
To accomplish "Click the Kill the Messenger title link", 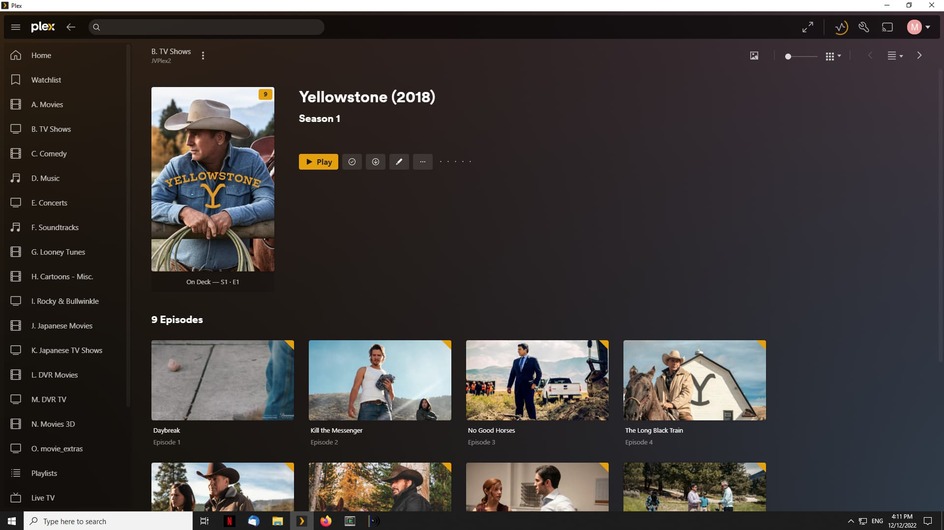I will [x=337, y=431].
